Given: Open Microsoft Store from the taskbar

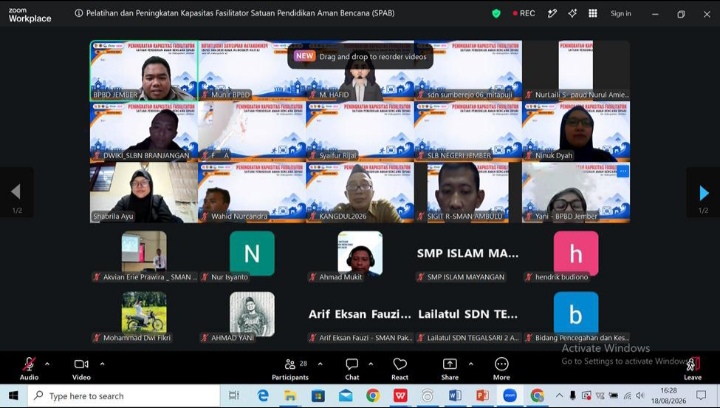Looking at the screenshot, I should pyautogui.click(x=318, y=396).
